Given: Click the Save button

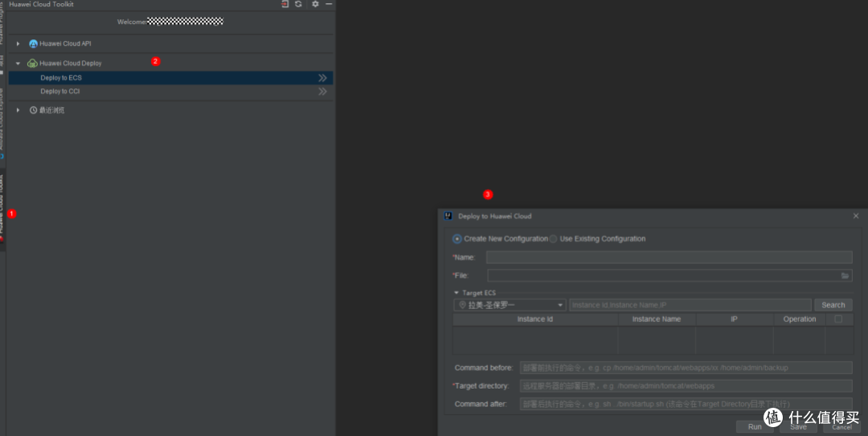Looking at the screenshot, I should (798, 426).
